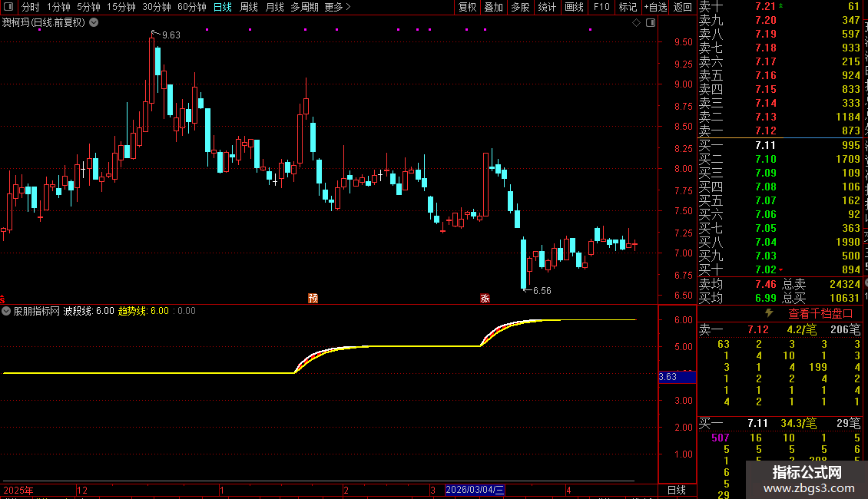Click the 标记 mark button
This screenshot has width=868, height=499.
[628, 7]
